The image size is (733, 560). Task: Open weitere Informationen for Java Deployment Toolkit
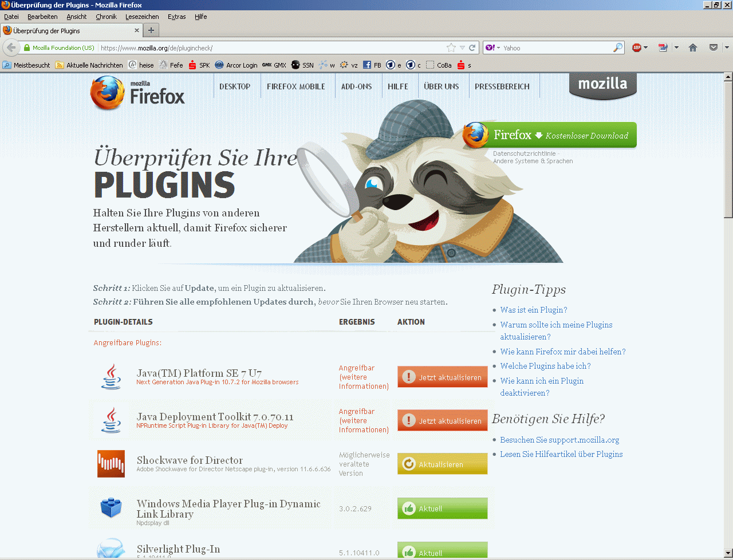click(x=364, y=425)
